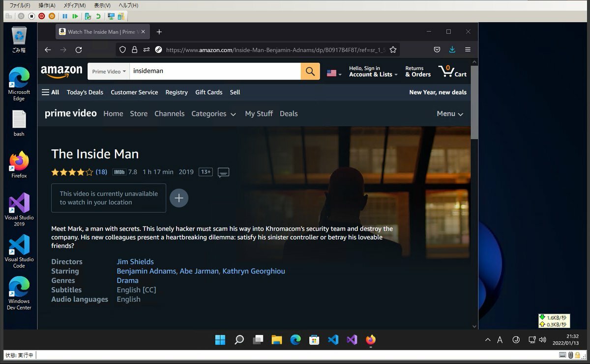Image resolution: width=590 pixels, height=364 pixels.
Task: Open the All hamburger menu
Action: click(51, 92)
